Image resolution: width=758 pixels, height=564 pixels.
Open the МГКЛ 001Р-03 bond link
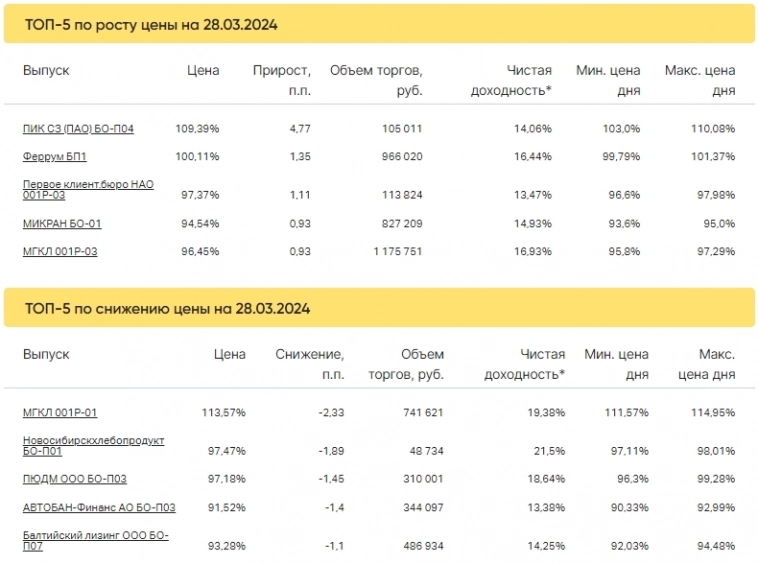coord(60,251)
